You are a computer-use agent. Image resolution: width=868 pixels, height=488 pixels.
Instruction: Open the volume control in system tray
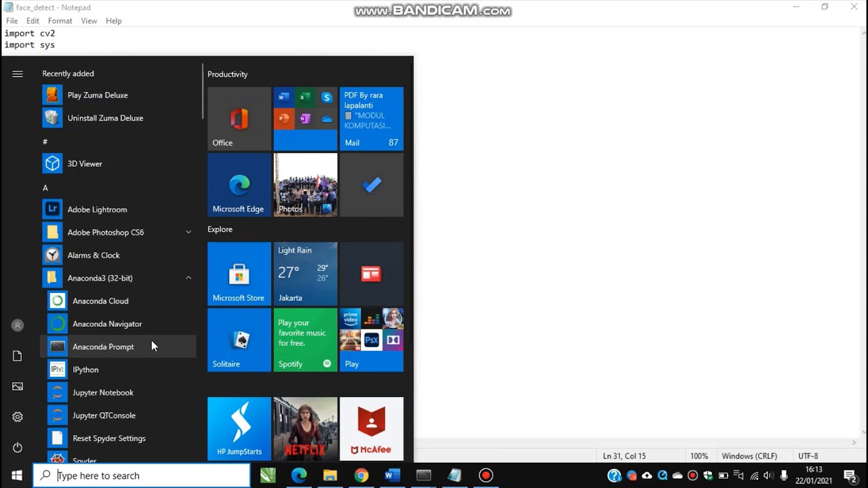[768, 475]
